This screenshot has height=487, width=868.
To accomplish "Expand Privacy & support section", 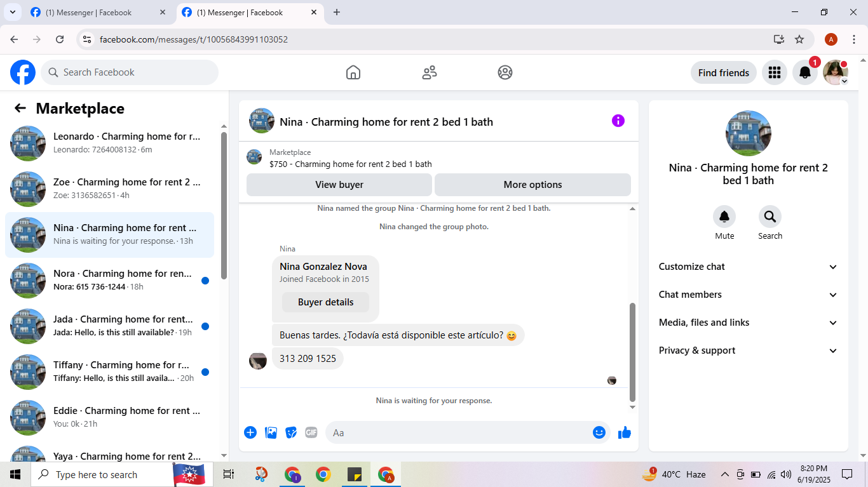I will click(748, 350).
